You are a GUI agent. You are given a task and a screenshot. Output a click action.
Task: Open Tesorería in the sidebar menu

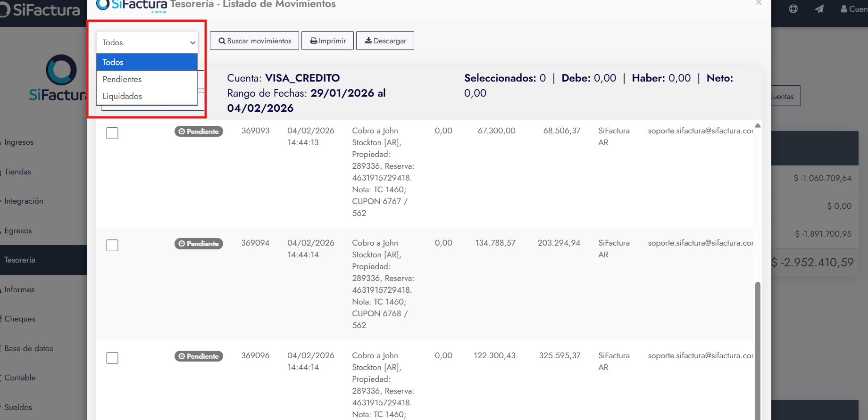[20, 260]
